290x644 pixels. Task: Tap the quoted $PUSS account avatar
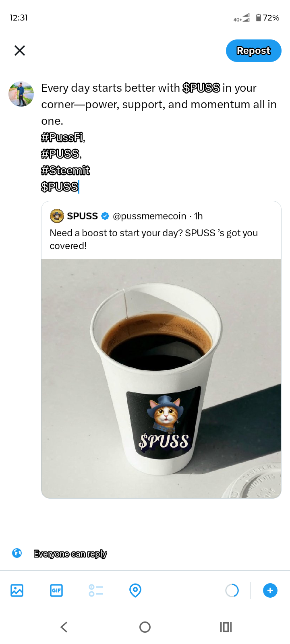coord(57,216)
